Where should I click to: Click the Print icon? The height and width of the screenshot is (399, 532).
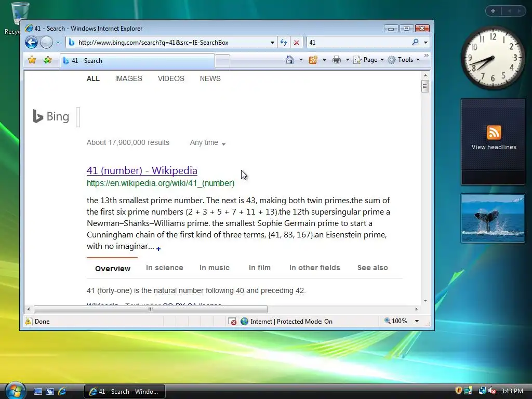[337, 60]
